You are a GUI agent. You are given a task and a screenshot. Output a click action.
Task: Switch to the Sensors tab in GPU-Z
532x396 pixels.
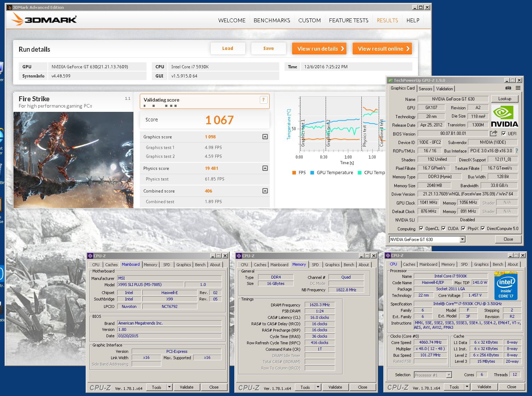click(425, 89)
